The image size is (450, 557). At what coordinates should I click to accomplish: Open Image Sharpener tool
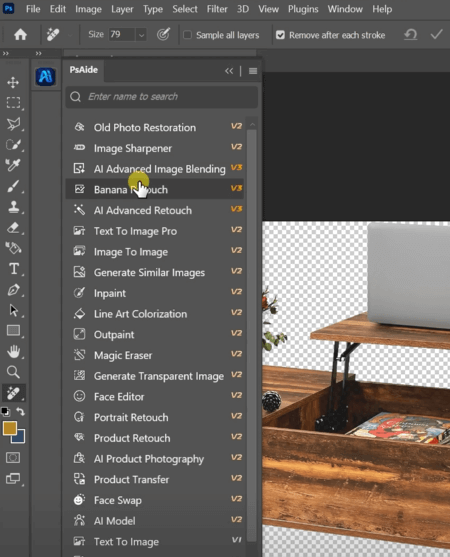pos(155,148)
